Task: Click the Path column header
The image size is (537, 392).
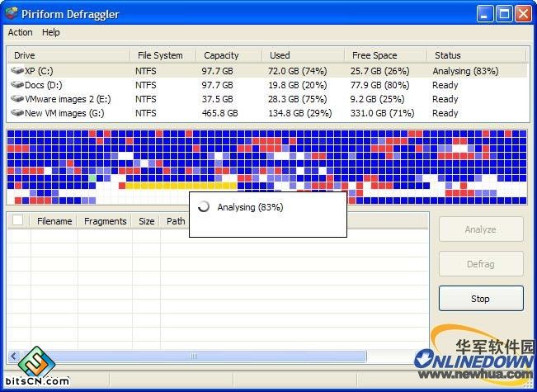Action: click(176, 221)
